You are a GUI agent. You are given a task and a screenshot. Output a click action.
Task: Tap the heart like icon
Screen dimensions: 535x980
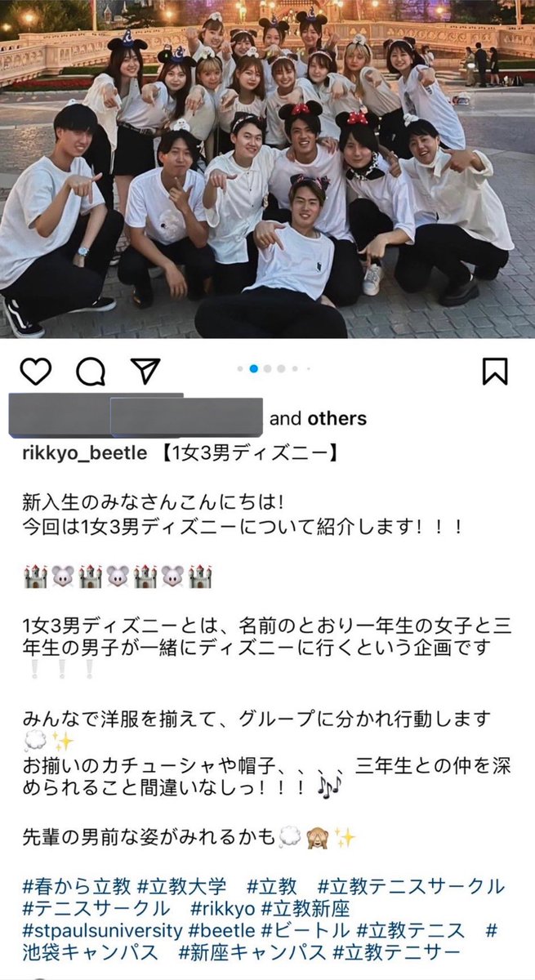click(x=36, y=372)
